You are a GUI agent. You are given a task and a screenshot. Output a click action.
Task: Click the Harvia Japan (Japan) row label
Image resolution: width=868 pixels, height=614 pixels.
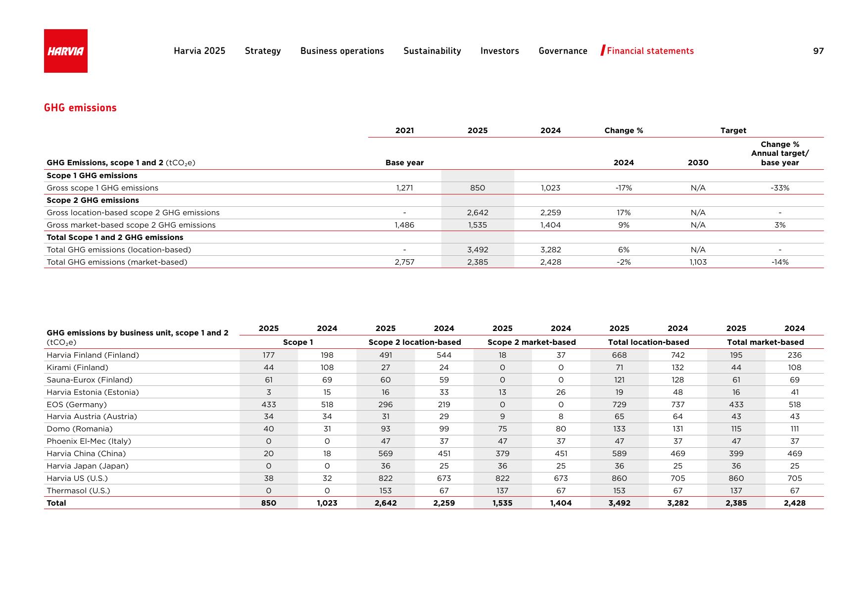(88, 466)
